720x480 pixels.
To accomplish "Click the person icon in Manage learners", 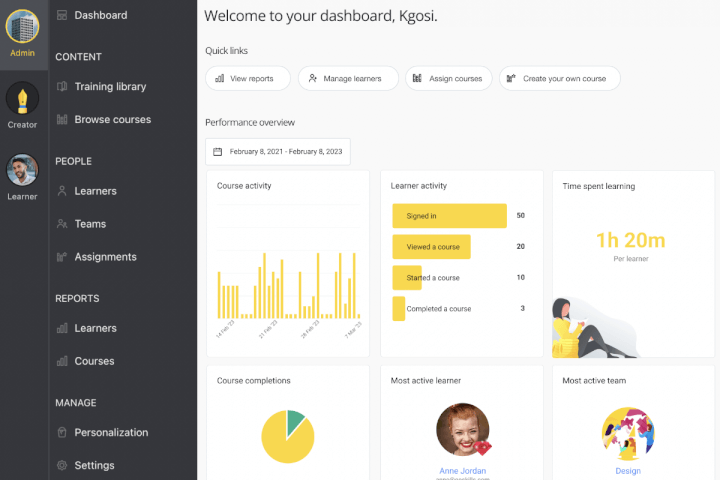I will coord(313,79).
